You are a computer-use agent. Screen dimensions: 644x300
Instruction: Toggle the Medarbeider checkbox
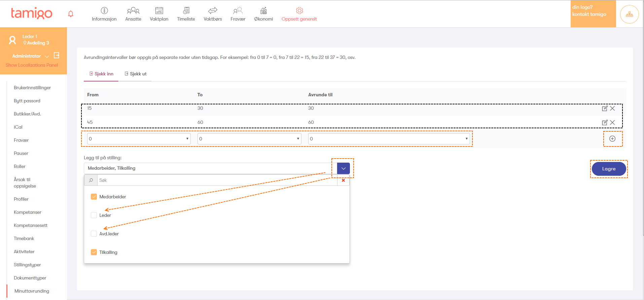(94, 197)
